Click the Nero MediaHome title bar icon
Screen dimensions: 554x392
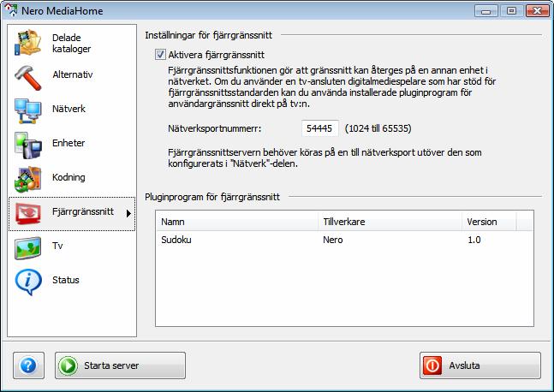(11, 10)
